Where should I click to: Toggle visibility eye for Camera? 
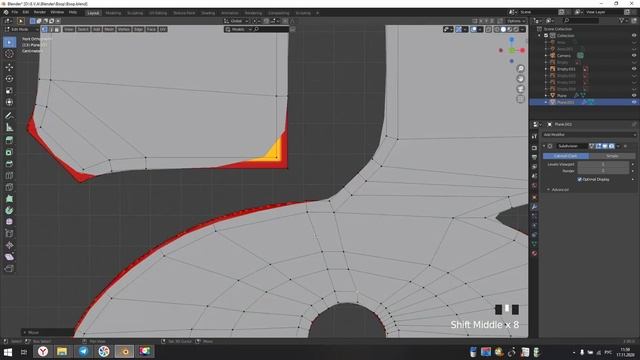pyautogui.click(x=634, y=56)
